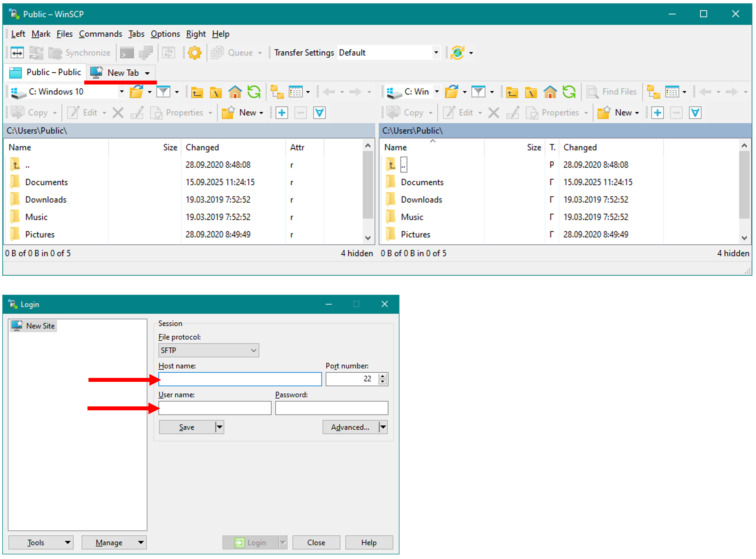Click the Preferences gear icon
The height and width of the screenshot is (559, 756).
194,53
